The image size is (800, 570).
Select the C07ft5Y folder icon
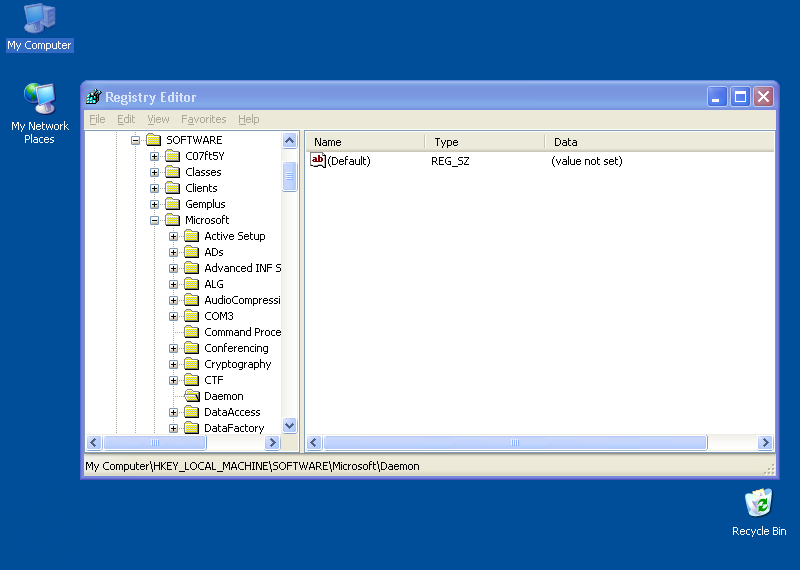click(x=173, y=156)
